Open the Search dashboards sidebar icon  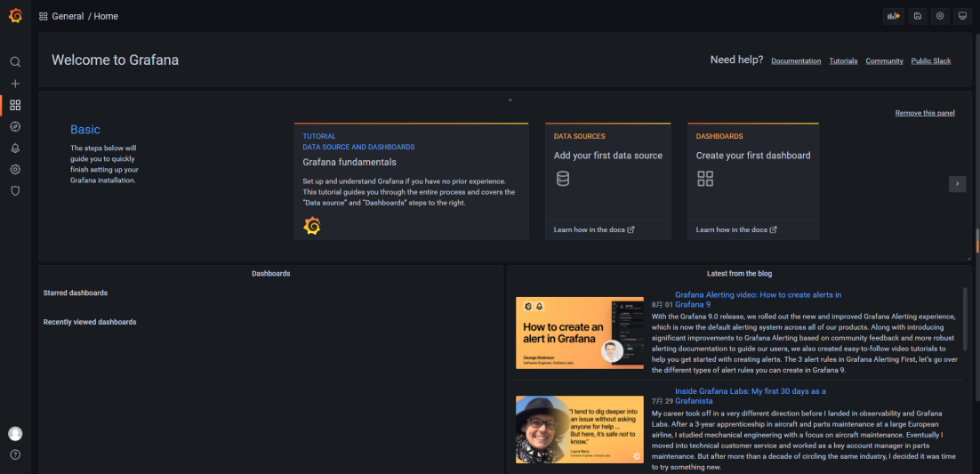tap(16, 62)
